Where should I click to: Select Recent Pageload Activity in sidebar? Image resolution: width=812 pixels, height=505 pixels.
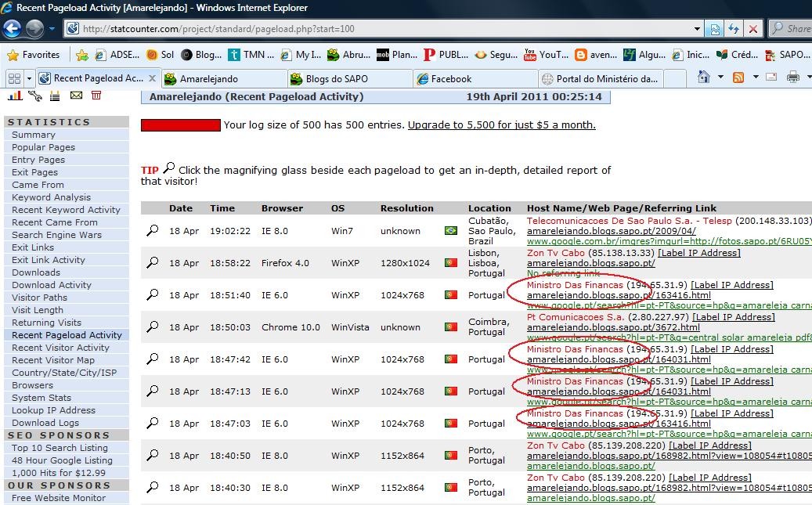(x=67, y=335)
